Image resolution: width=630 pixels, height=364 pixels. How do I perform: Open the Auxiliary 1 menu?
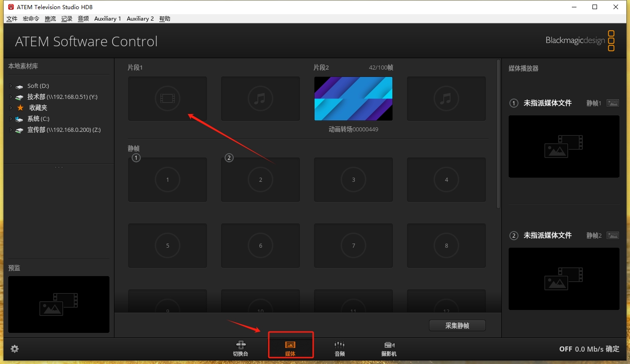point(108,19)
